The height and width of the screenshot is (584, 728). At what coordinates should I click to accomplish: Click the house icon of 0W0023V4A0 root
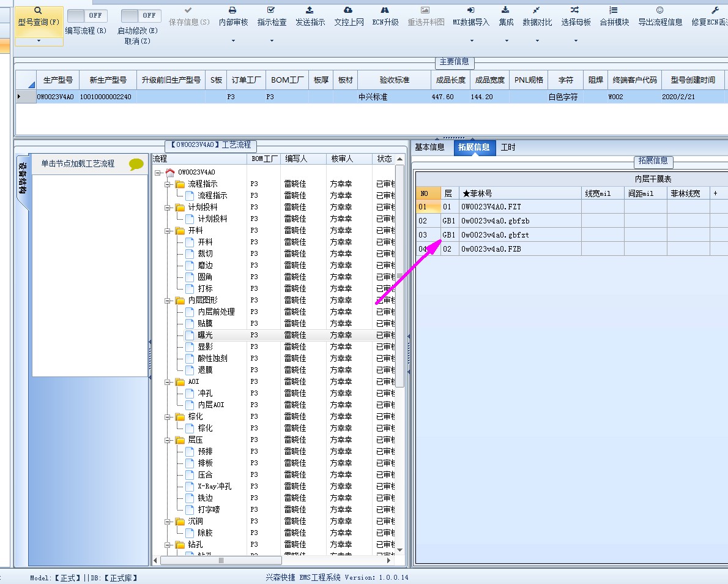170,173
